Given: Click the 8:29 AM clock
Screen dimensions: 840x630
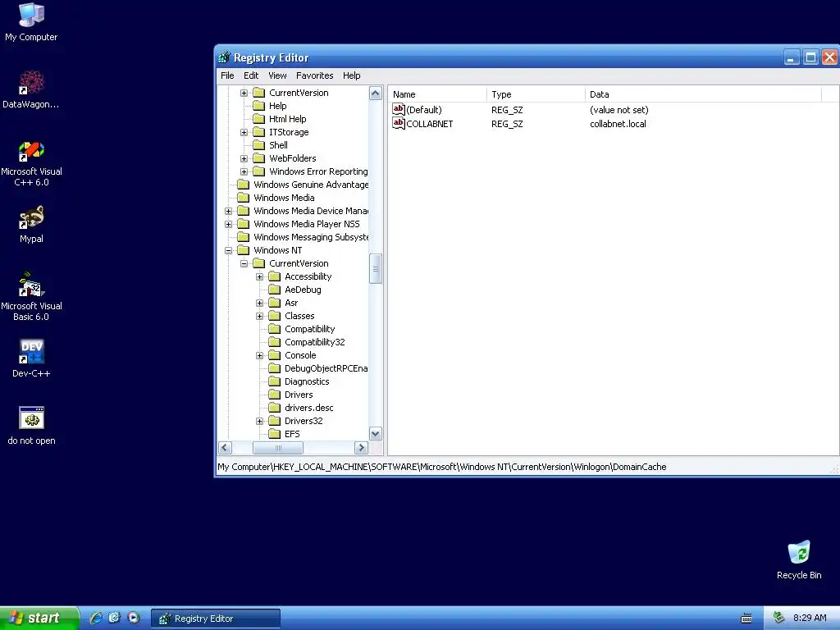Looking at the screenshot, I should point(810,618).
